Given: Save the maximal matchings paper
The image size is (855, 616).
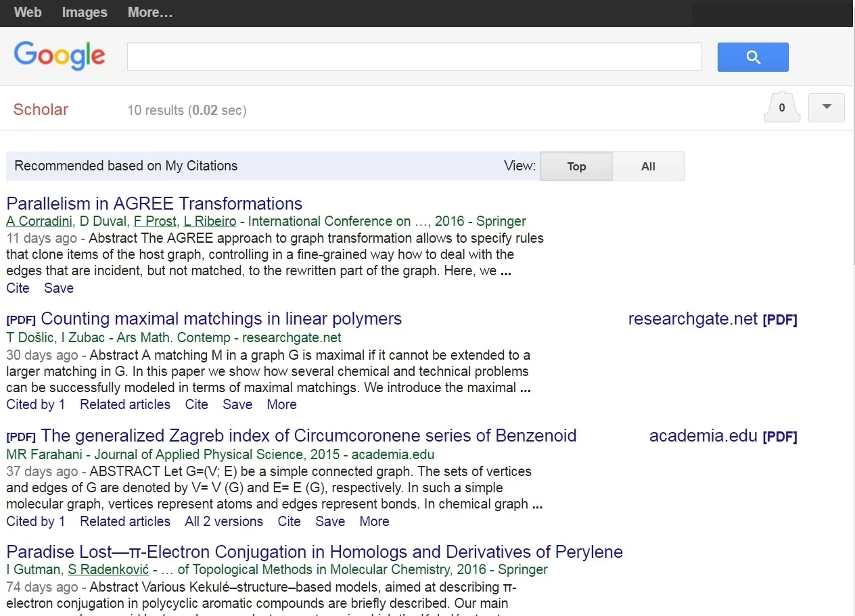Looking at the screenshot, I should 237,404.
